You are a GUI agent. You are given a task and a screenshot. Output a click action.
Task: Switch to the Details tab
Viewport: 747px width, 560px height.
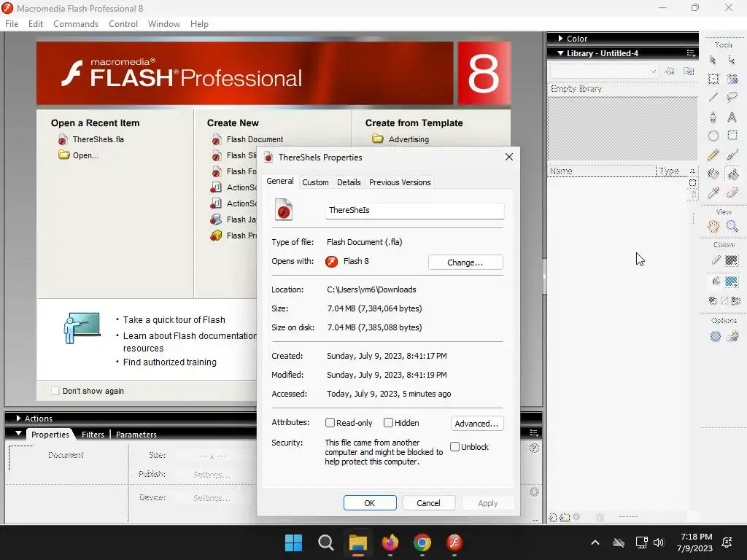pyautogui.click(x=349, y=182)
